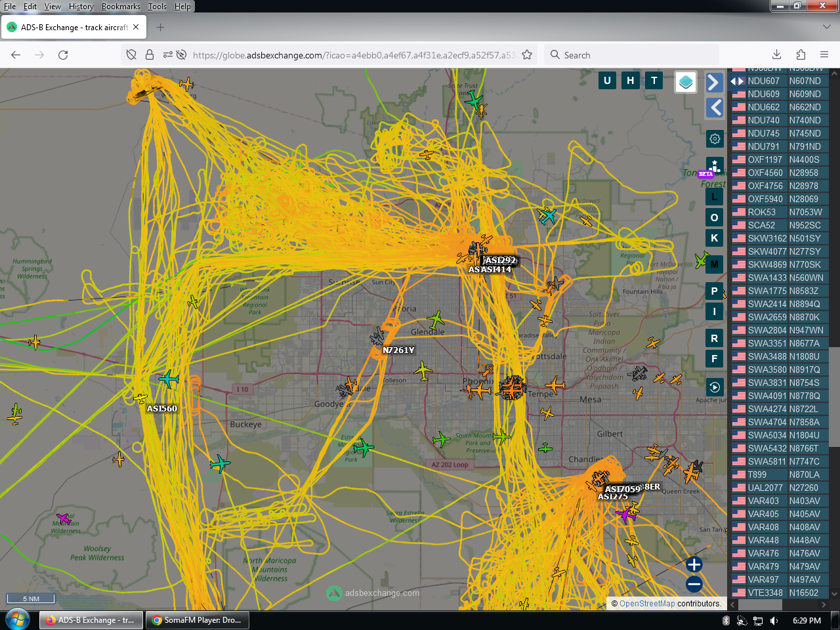Go back in browser history
Viewport: 840px width, 630px height.
coord(16,55)
